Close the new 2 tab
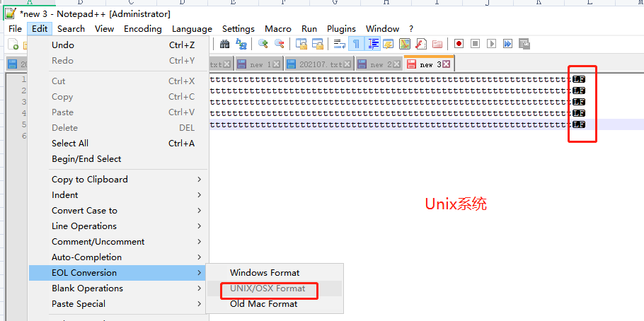The width and height of the screenshot is (644, 321). pyautogui.click(x=397, y=64)
